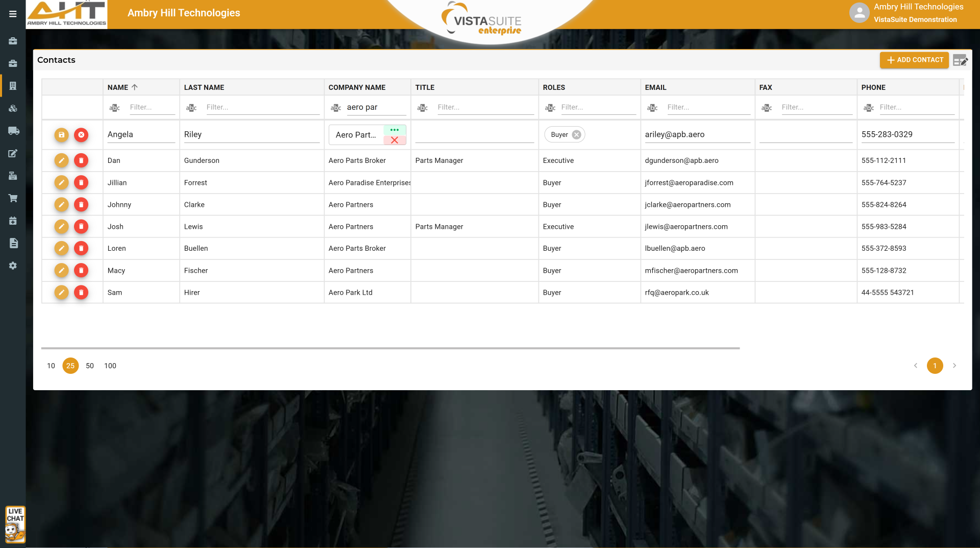The image size is (980, 548).
Task: Open the shopping cart sidebar icon
Action: tap(13, 198)
